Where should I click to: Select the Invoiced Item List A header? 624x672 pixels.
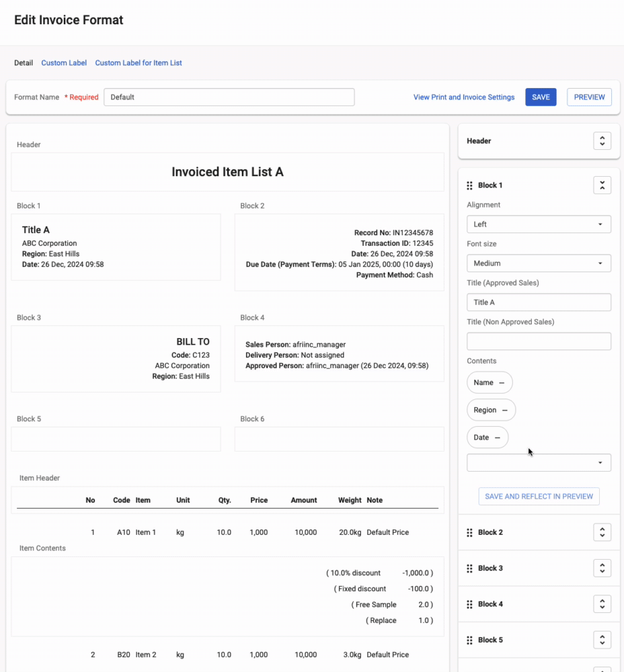coord(227,172)
